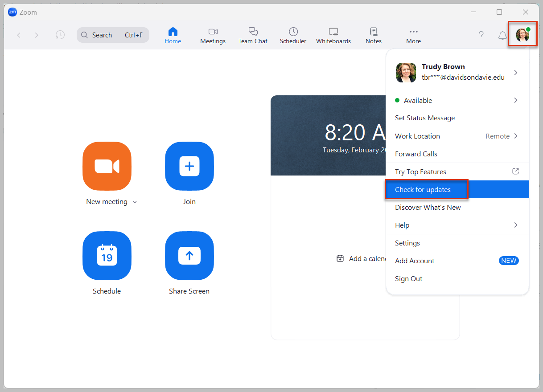Expand the New meeting dropdown arrow
543x392 pixels.
click(x=135, y=202)
